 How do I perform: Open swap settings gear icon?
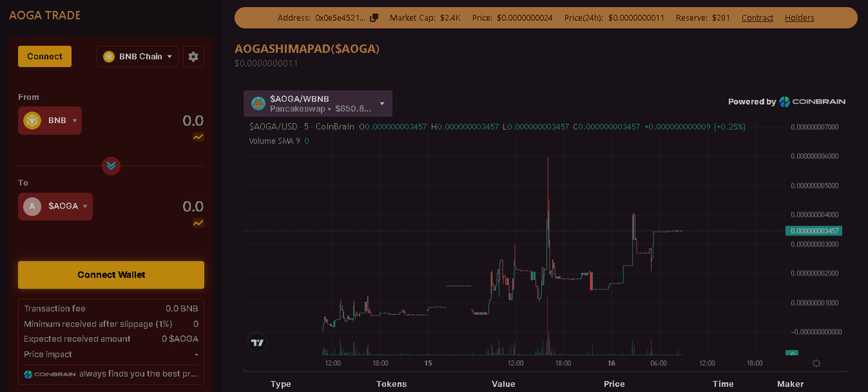[193, 56]
